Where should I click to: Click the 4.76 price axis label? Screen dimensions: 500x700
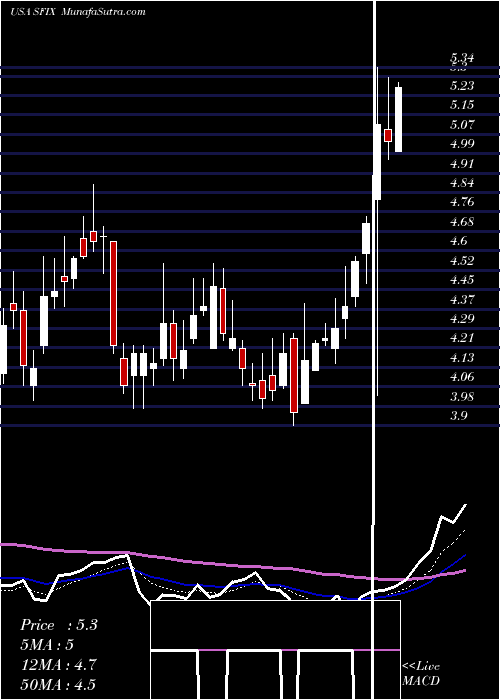tap(462, 202)
